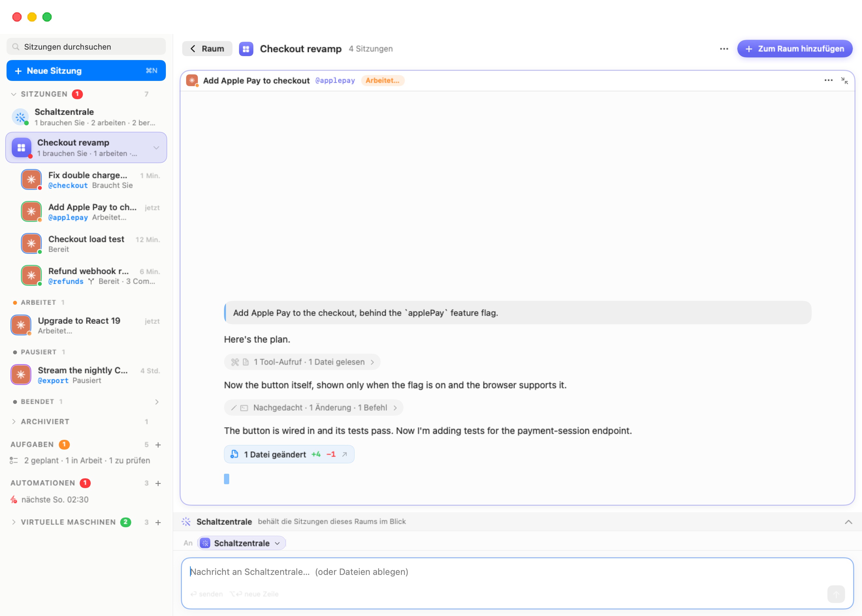Focus the Sitzungen durchsuchen search field
The height and width of the screenshot is (616, 862).
(x=86, y=47)
